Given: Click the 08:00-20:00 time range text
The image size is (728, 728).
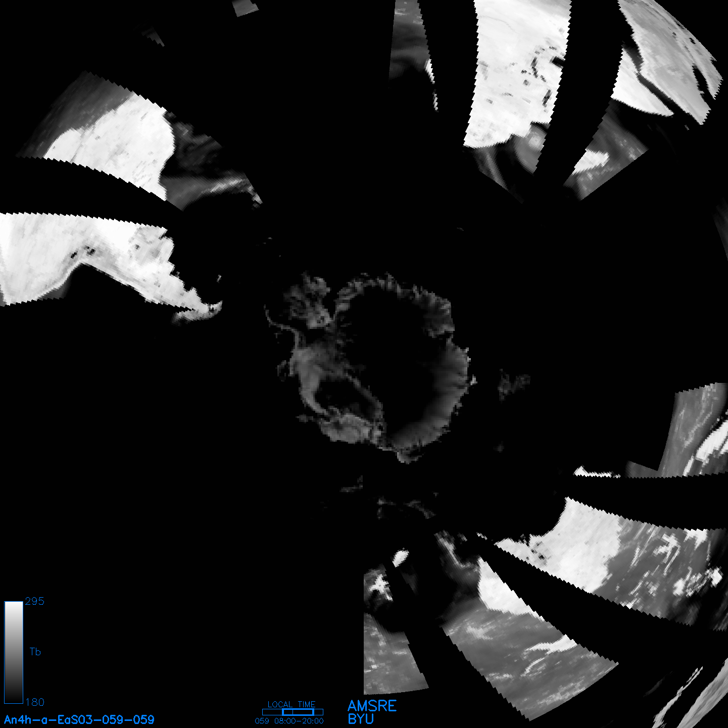Looking at the screenshot, I should [299, 721].
